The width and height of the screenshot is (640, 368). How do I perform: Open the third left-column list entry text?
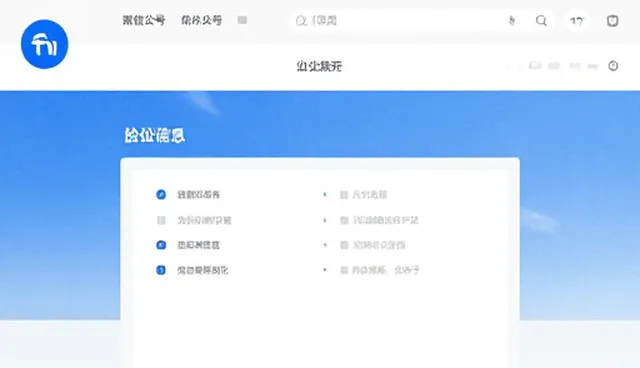point(198,245)
